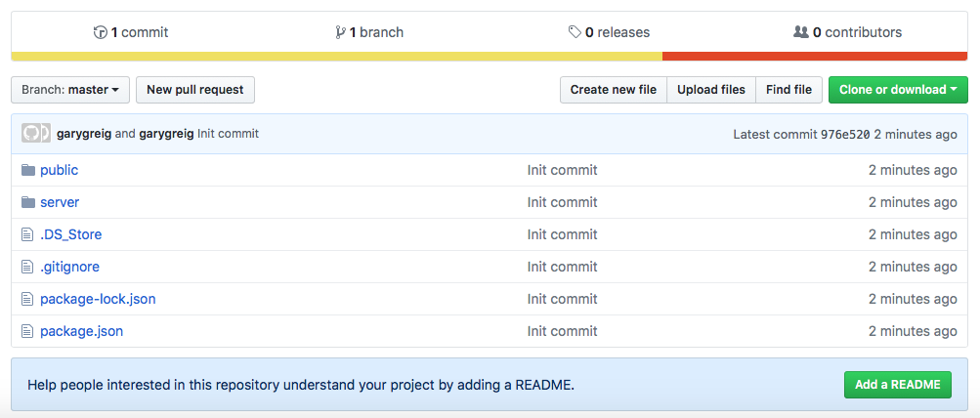The image size is (980, 418).
Task: Open the package-lock.json file link
Action: [98, 299]
